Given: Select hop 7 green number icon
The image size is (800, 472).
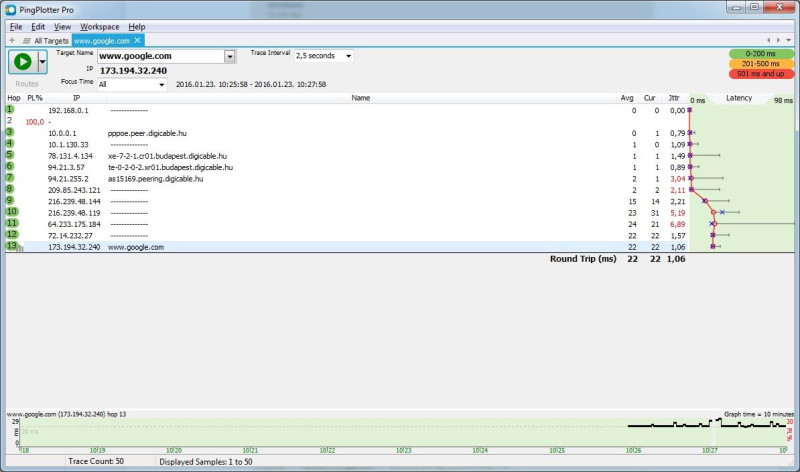Looking at the screenshot, I should pyautogui.click(x=10, y=178).
